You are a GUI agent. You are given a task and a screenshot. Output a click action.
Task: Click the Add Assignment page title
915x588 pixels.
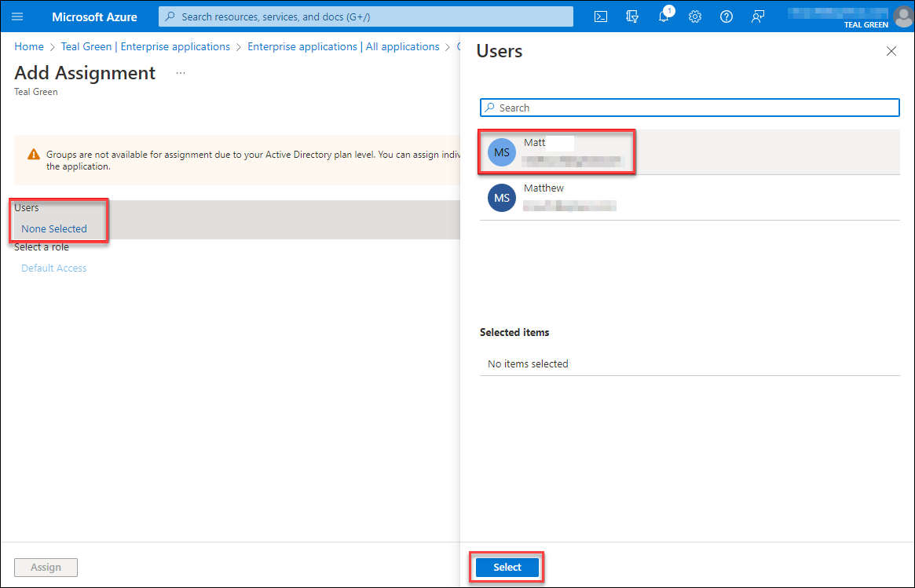pos(85,73)
